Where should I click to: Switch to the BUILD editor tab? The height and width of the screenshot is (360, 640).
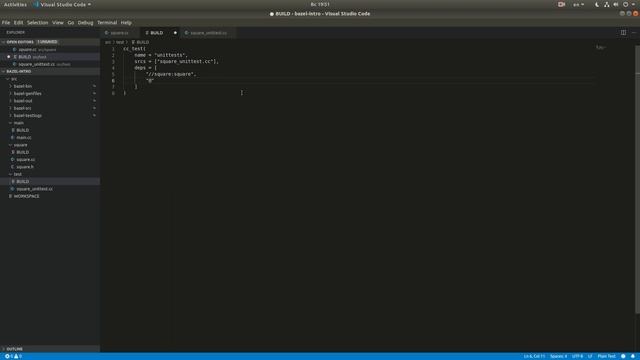click(x=157, y=33)
